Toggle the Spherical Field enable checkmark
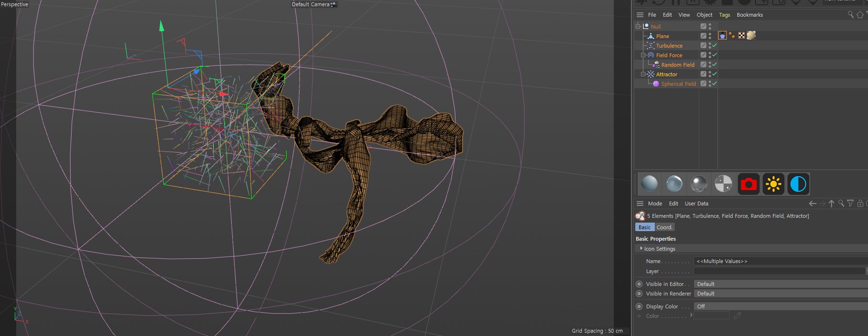 (714, 83)
